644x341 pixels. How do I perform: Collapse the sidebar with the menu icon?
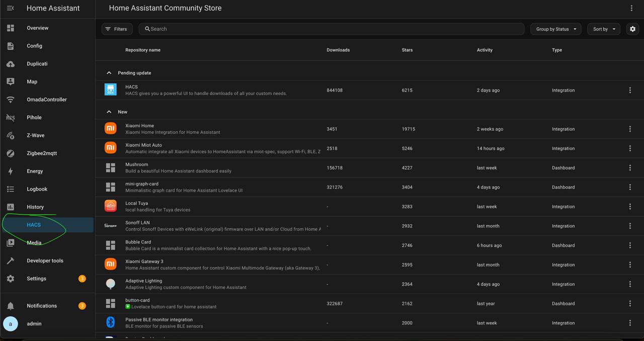(10, 8)
